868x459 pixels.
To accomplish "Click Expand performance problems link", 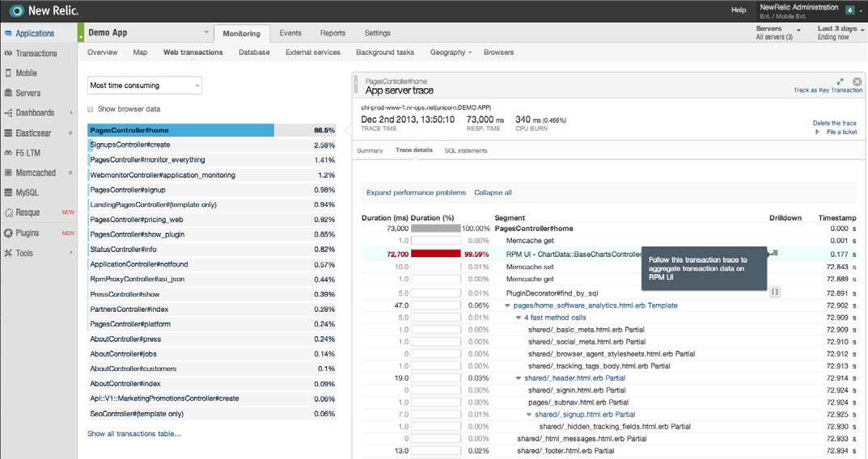I will click(416, 192).
